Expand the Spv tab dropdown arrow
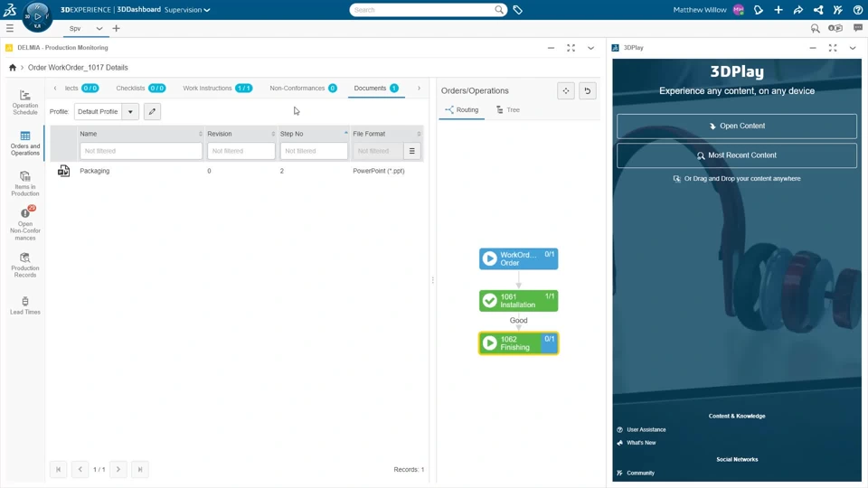The image size is (868, 488). click(99, 28)
